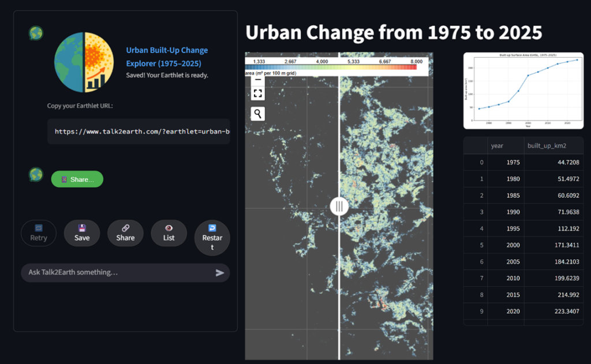
Task: Click the year column header
Action: [505, 146]
